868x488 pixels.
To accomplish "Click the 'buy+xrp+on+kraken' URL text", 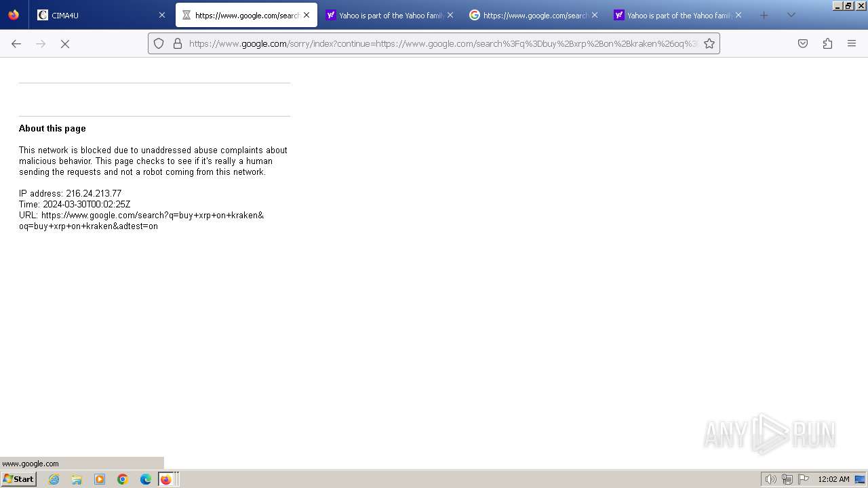I will [x=141, y=220].
